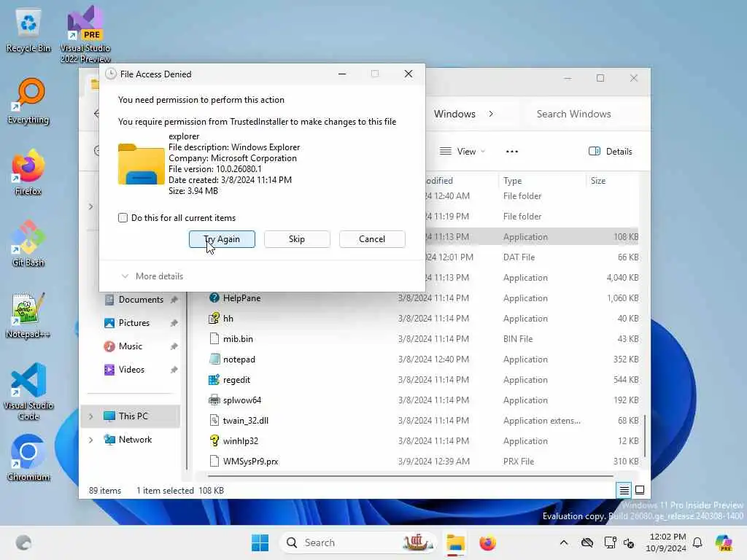Open the Windows Start button
The height and width of the screenshot is (560, 747).
(260, 542)
